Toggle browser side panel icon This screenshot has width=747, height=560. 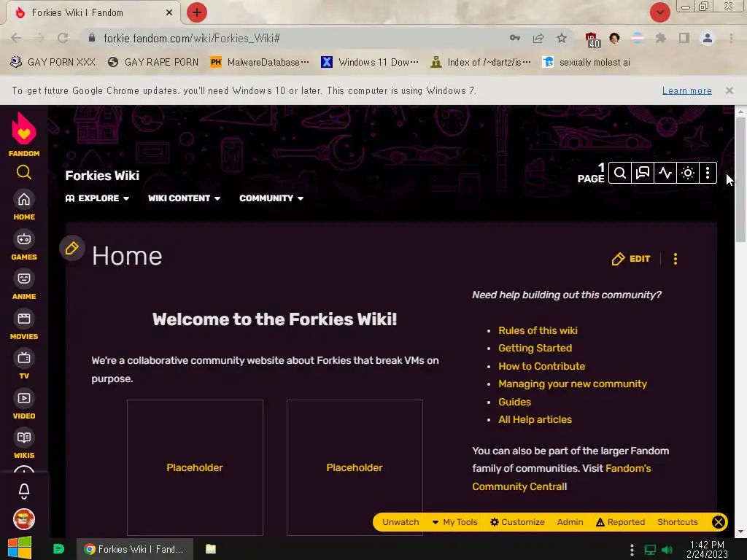tap(684, 38)
